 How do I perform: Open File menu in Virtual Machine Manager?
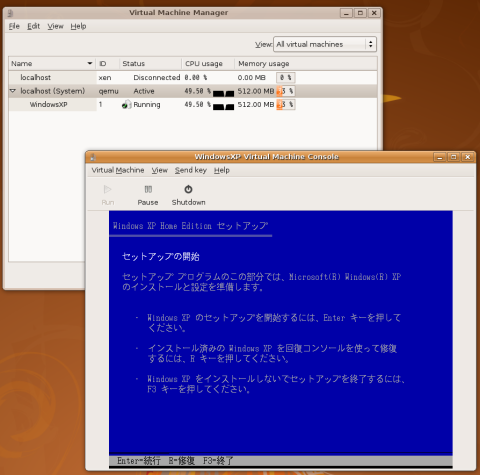14,26
